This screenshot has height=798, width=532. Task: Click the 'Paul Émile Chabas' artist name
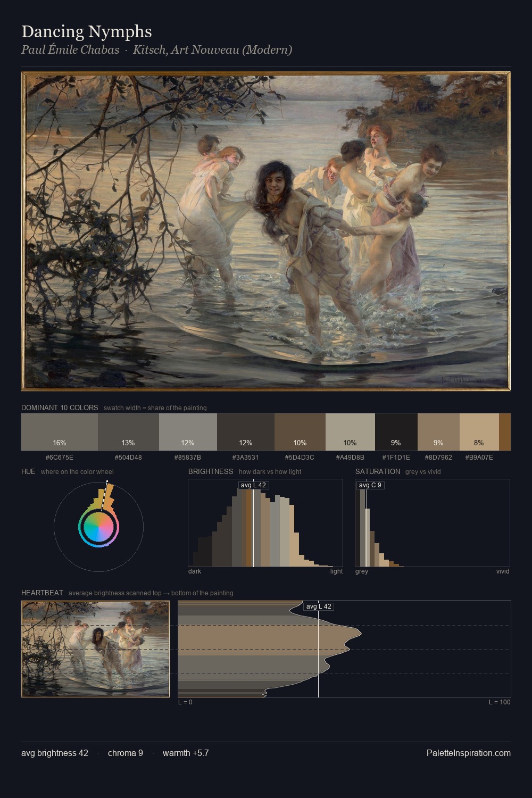70,50
